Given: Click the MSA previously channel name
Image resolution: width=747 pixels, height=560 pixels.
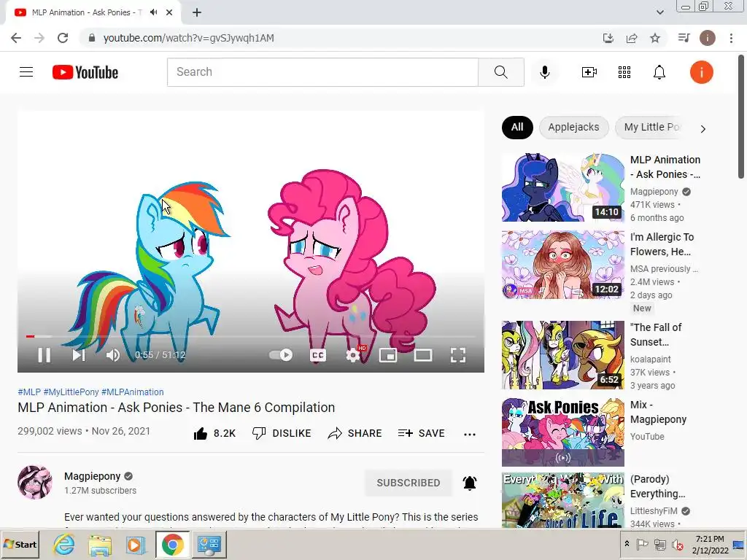Looking at the screenshot, I should [664, 269].
